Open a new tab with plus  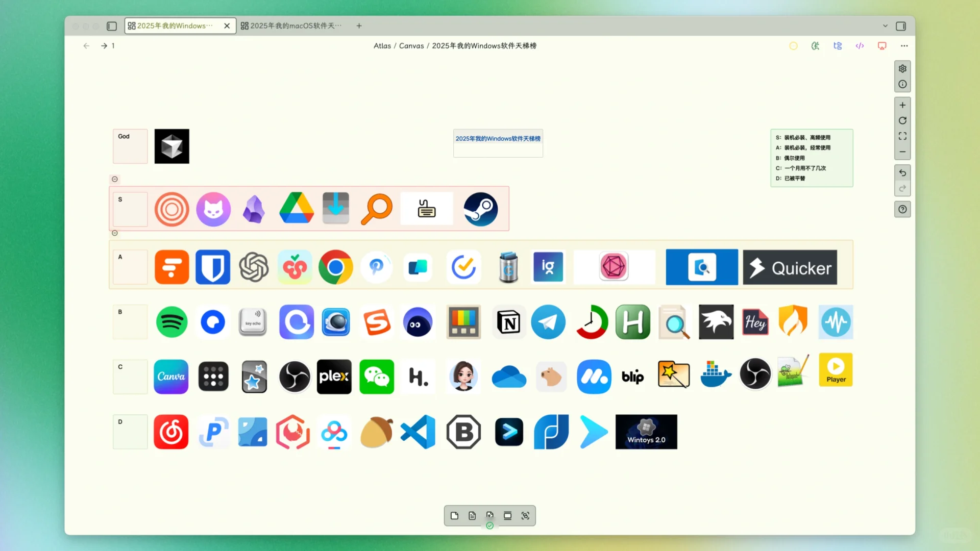(x=359, y=26)
